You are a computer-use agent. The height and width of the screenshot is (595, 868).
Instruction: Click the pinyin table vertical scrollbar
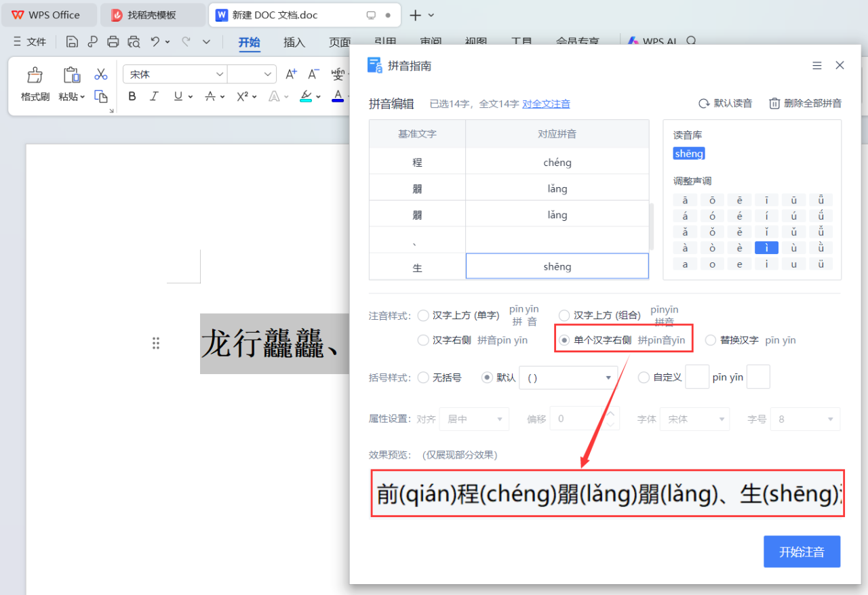click(x=651, y=227)
